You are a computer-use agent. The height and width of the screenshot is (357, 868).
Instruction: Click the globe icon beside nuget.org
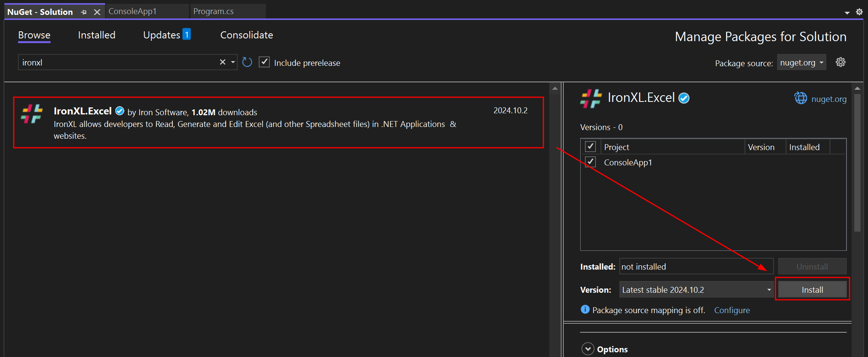coord(801,98)
